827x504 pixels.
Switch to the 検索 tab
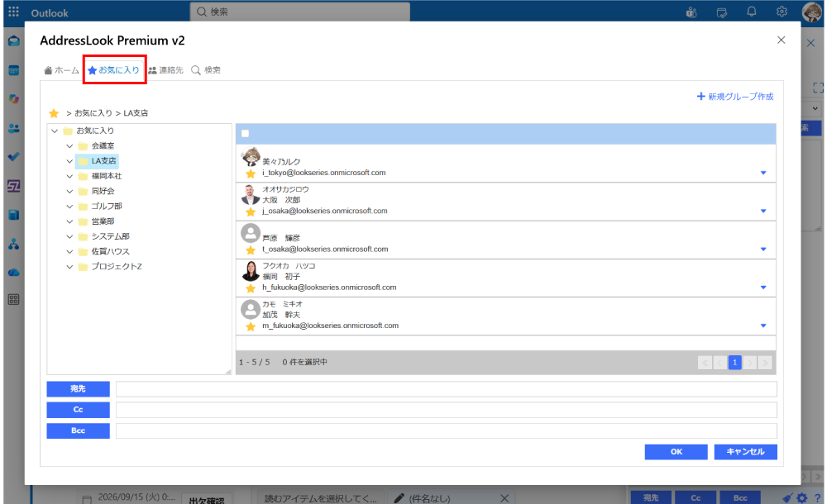[x=206, y=70]
